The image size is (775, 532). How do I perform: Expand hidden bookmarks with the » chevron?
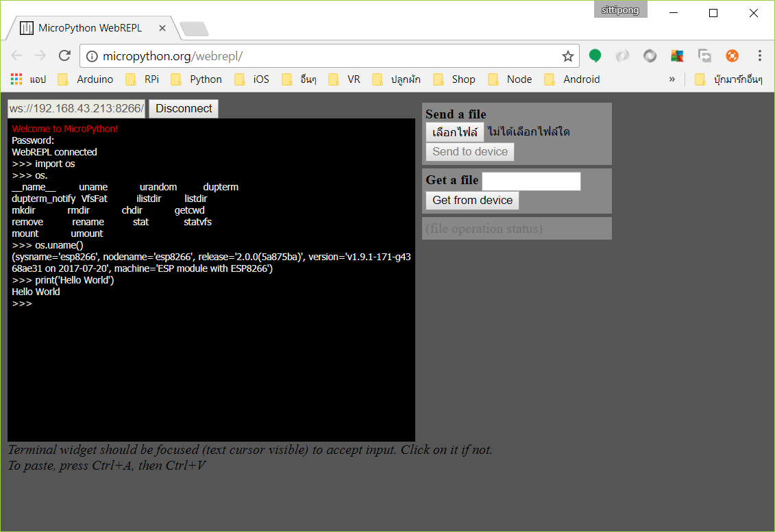tap(672, 79)
